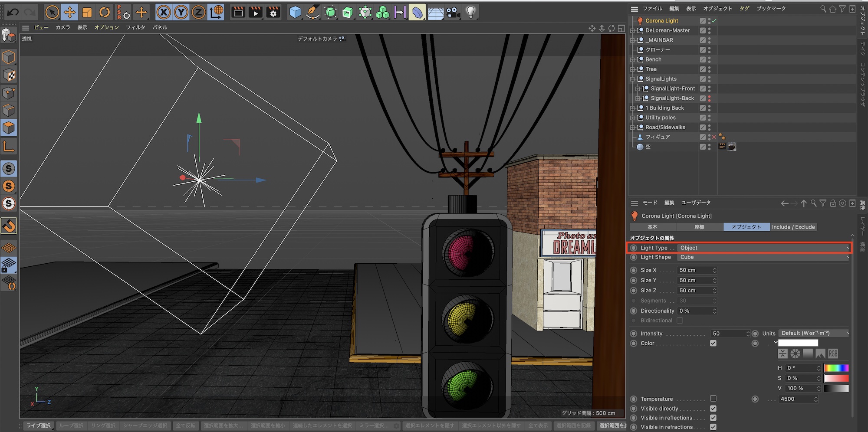Open the Light Type dropdown
Viewport: 868px width, 432px height.
tap(763, 248)
